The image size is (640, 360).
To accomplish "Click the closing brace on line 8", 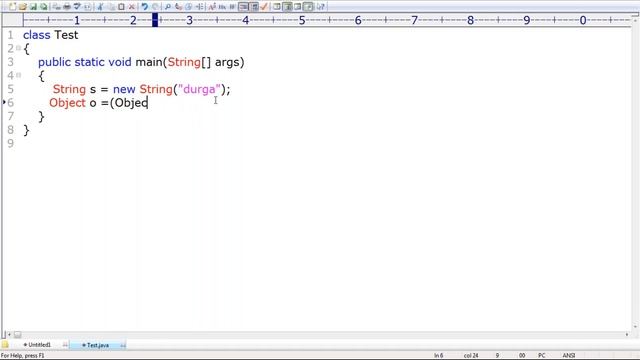I will (27, 130).
